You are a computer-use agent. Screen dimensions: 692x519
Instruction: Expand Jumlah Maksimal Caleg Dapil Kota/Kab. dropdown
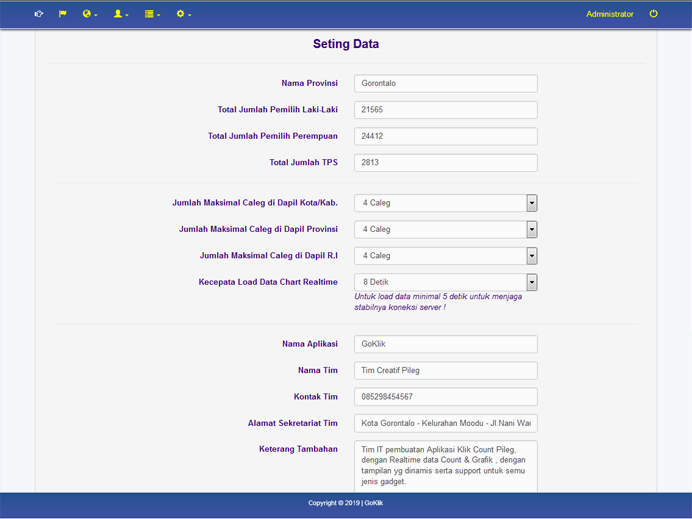tap(445, 203)
